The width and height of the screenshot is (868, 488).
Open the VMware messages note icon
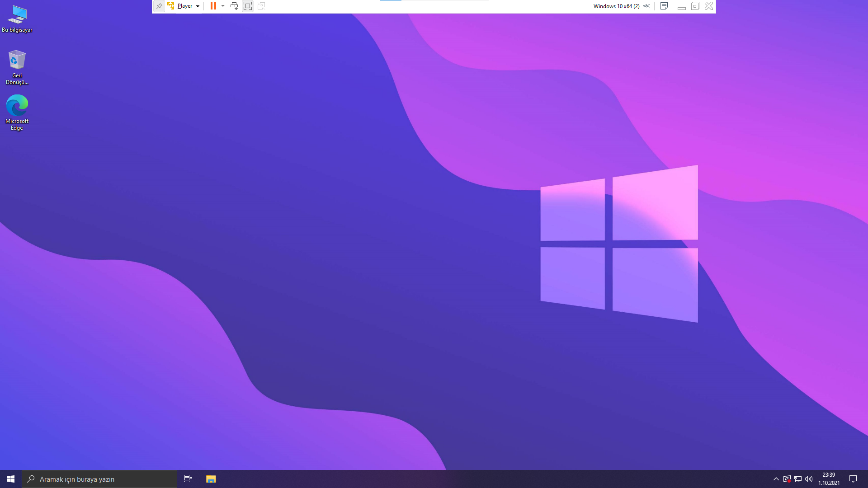(664, 6)
